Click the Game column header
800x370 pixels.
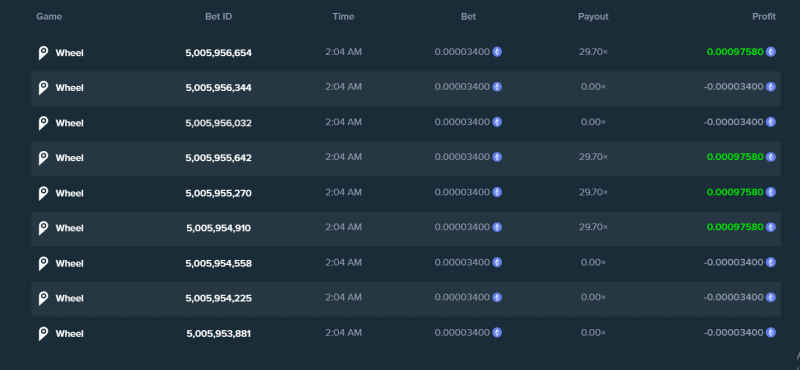49,16
